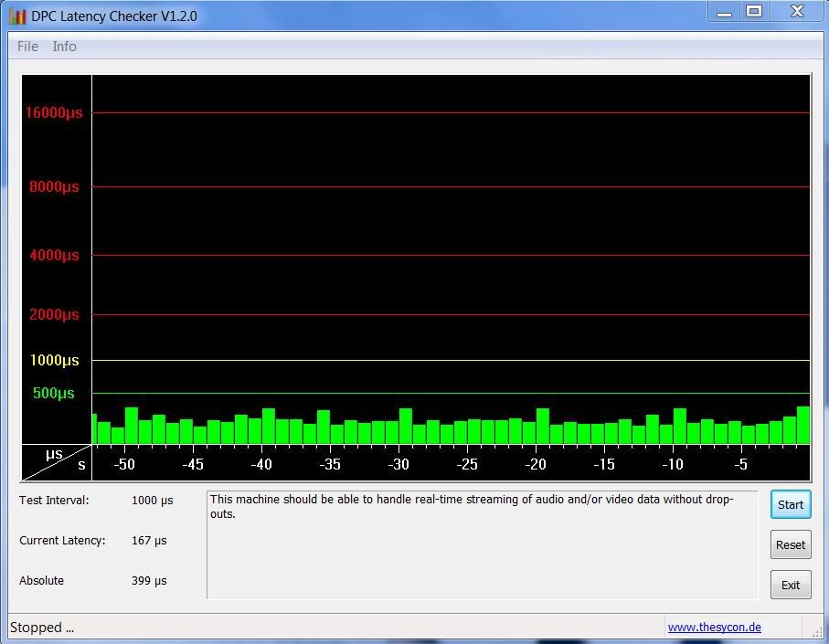The height and width of the screenshot is (644, 829).
Task: Click the Current Latency value "167 µs"
Action: click(149, 541)
